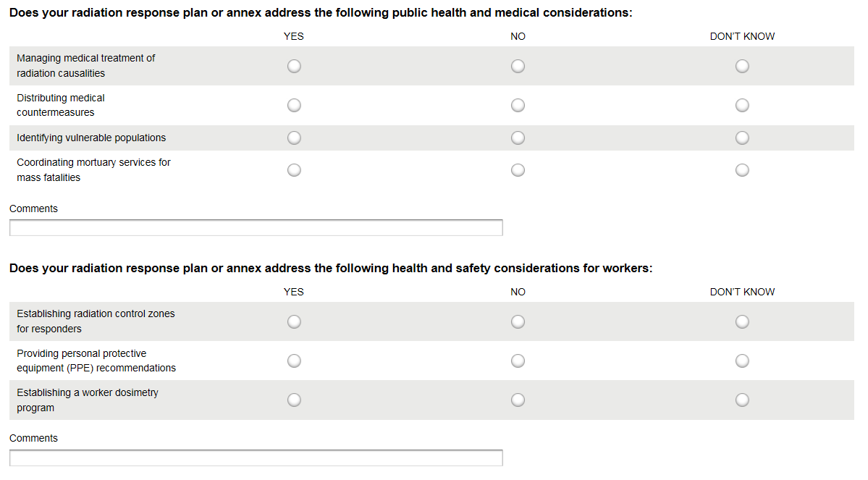
Task: Select NO for PPE recommendations
Action: click(518, 361)
